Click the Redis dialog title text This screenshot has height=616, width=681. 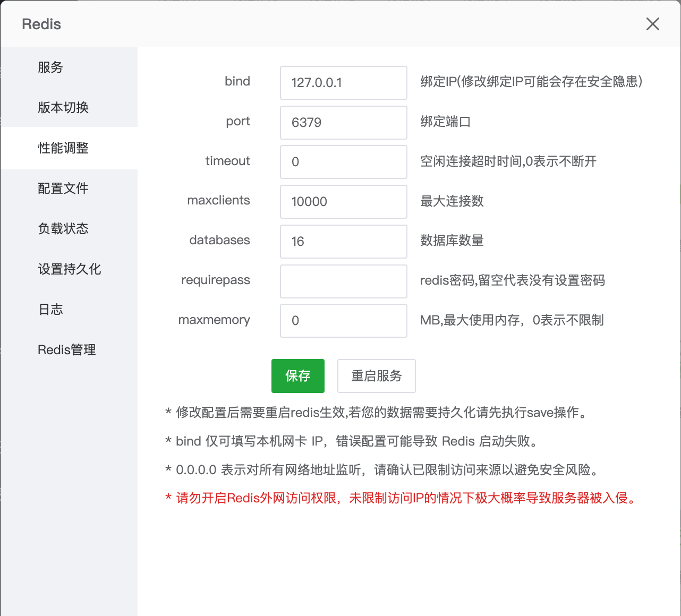coord(41,24)
